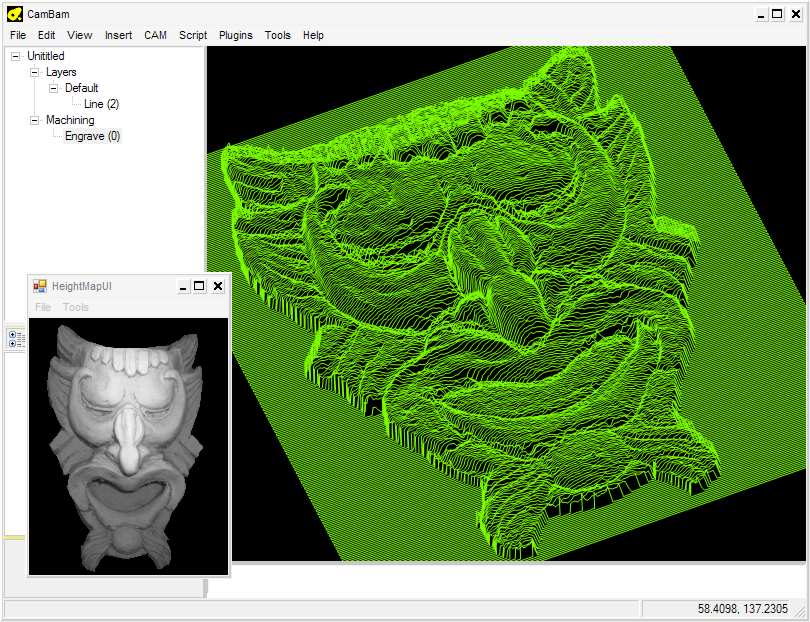
Task: Click the HeightMapUI window icon
Action: [40, 286]
